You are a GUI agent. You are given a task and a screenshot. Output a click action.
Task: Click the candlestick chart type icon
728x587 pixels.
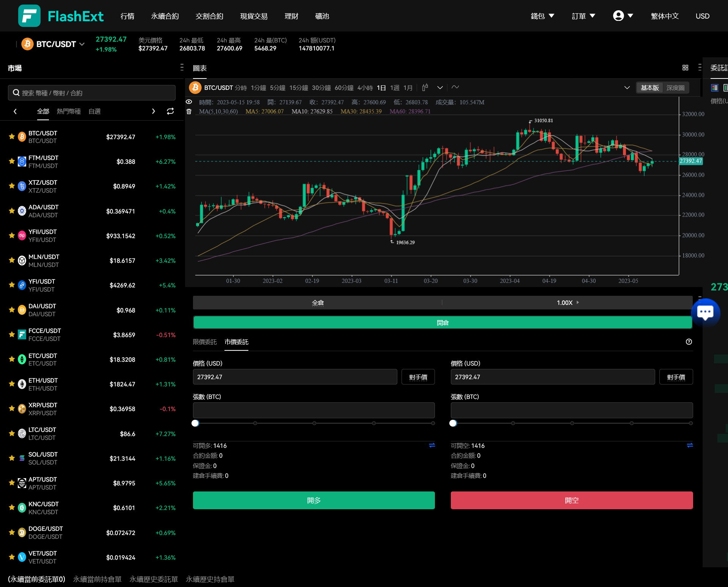pyautogui.click(x=425, y=88)
